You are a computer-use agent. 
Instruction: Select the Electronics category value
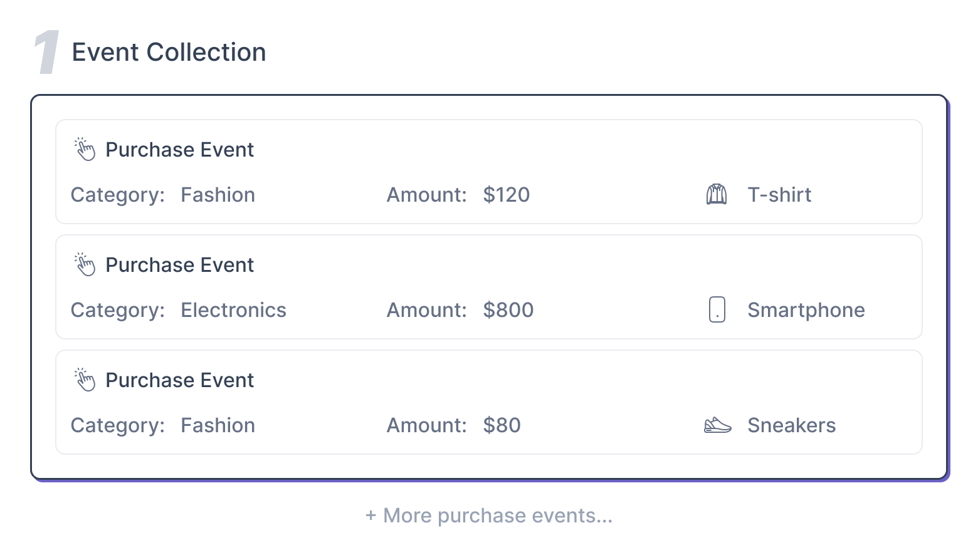pyautogui.click(x=233, y=310)
